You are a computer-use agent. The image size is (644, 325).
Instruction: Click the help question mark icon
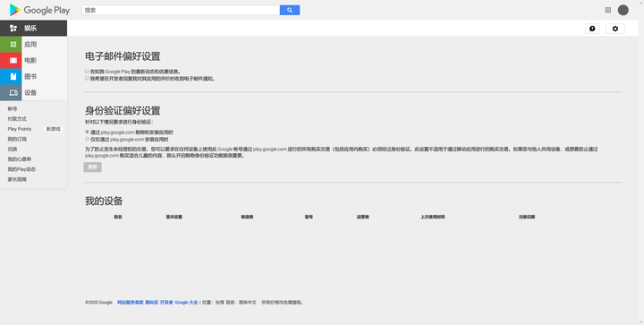[592, 29]
